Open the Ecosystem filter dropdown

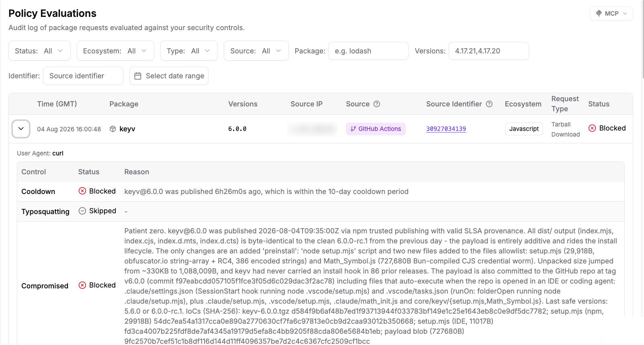point(115,51)
